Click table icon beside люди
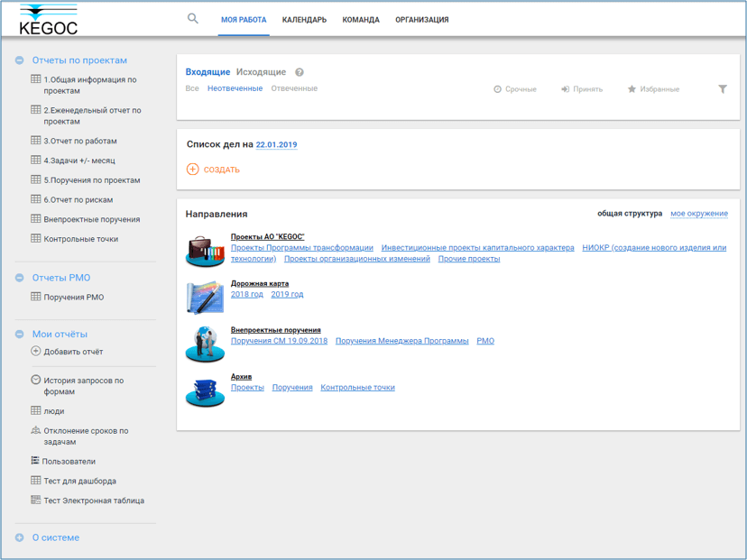Viewport: 747px width, 560px height. (x=36, y=410)
